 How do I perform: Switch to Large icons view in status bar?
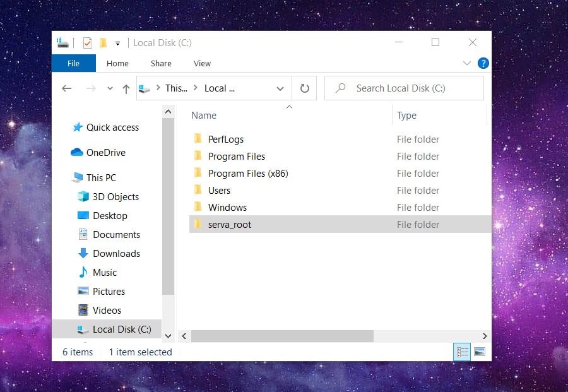[x=480, y=352]
